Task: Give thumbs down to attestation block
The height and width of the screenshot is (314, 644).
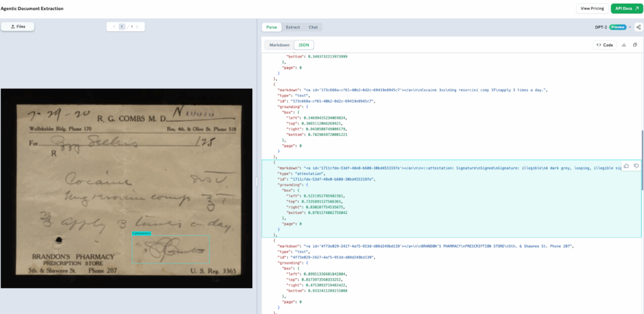Action: (x=636, y=165)
